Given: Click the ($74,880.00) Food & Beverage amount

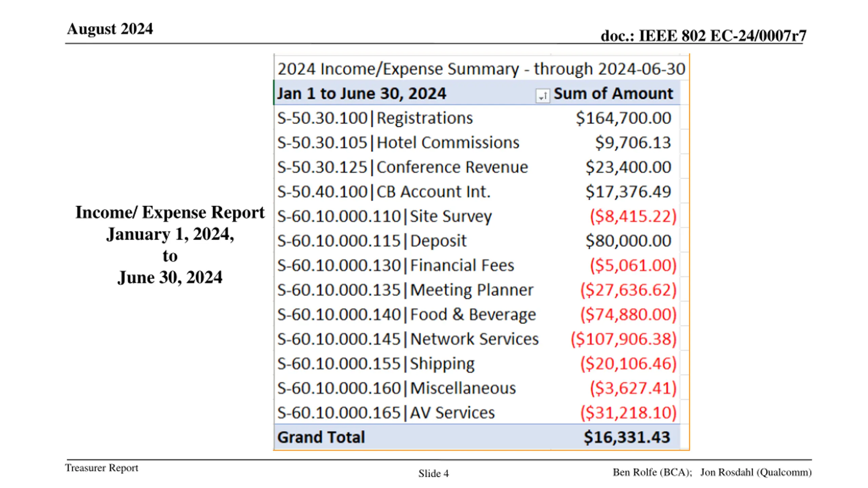Looking at the screenshot, I should point(628,314).
